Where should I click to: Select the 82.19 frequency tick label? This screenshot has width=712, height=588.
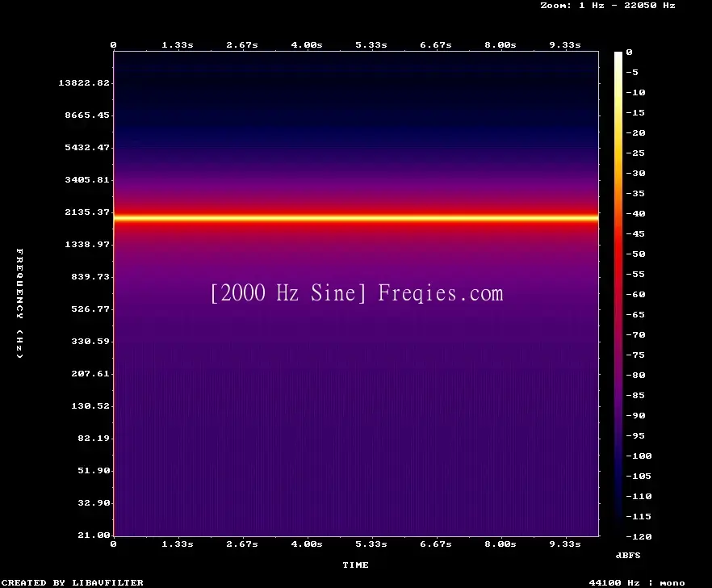(94, 438)
